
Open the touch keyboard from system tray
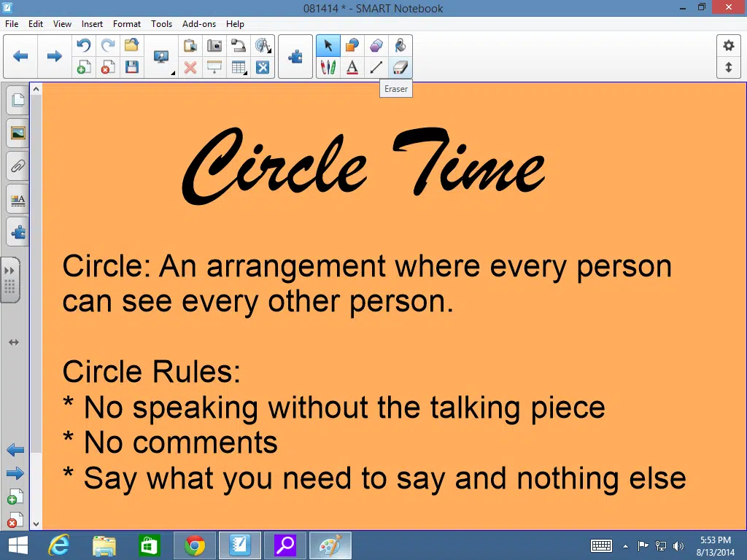click(x=601, y=545)
